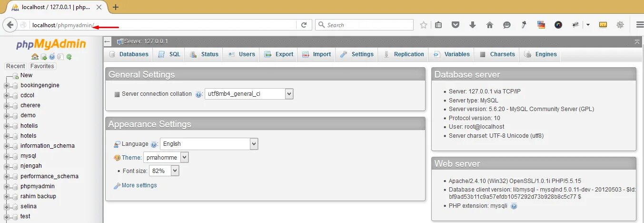Click the log out icon beside the home icon

click(43, 57)
